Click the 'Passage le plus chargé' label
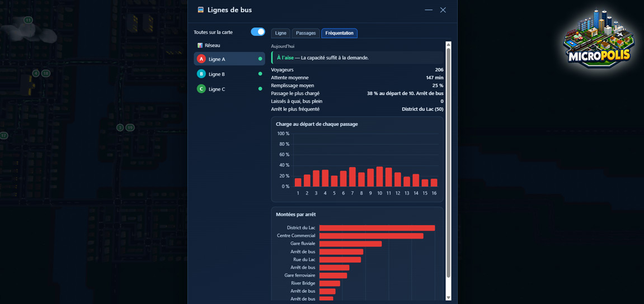The image size is (644, 304). pos(295,93)
